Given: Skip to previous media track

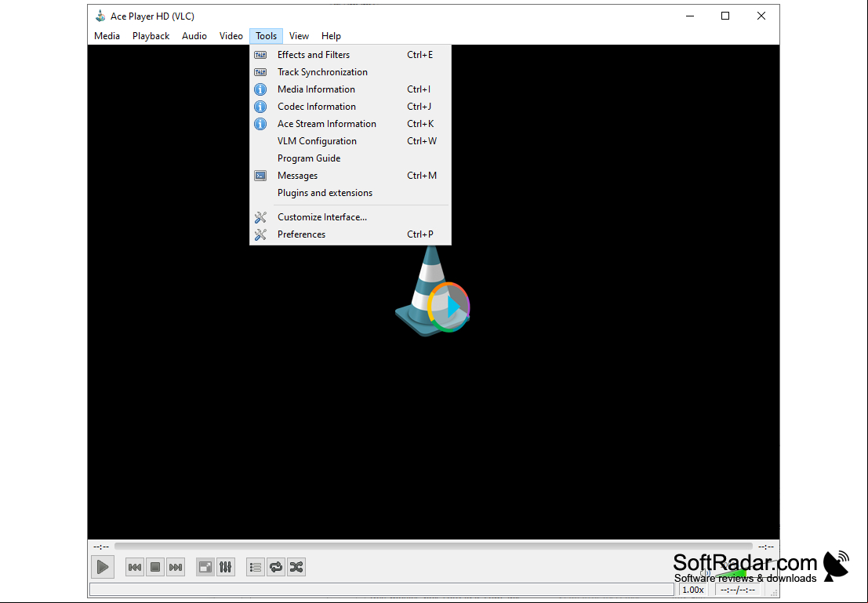Looking at the screenshot, I should (x=135, y=566).
